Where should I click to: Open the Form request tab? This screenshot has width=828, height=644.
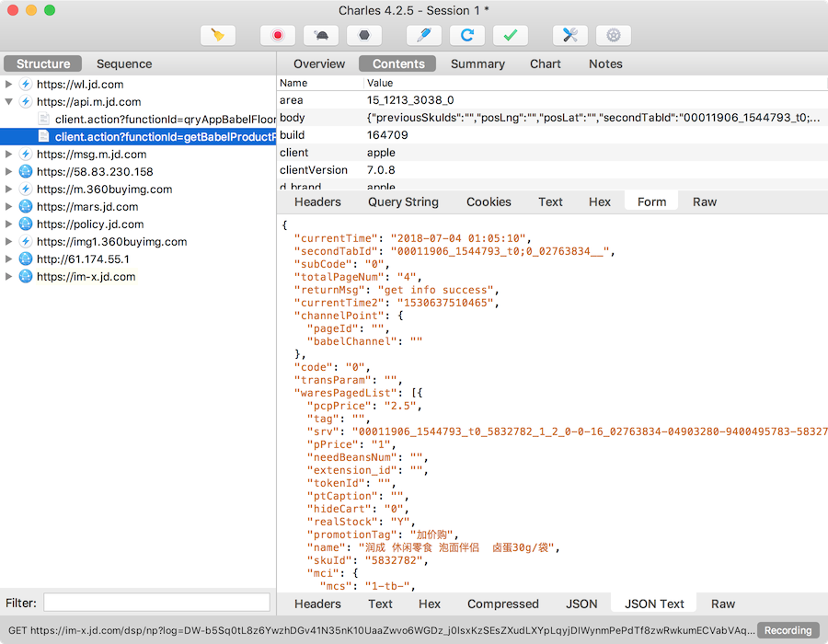651,201
